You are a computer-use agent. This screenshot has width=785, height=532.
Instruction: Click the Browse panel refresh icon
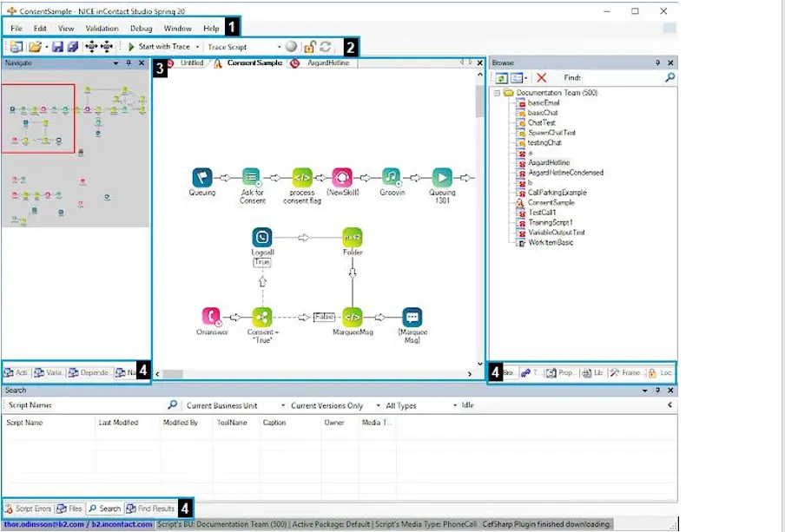click(502, 78)
